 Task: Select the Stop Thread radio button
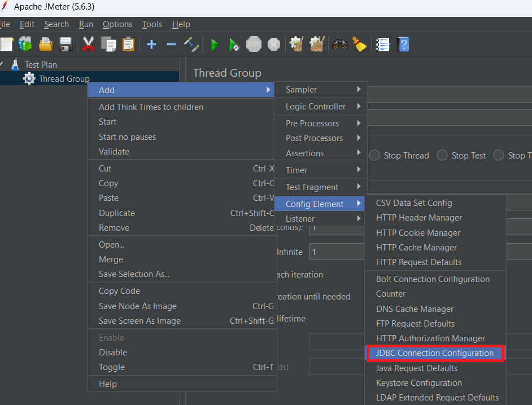click(x=374, y=155)
